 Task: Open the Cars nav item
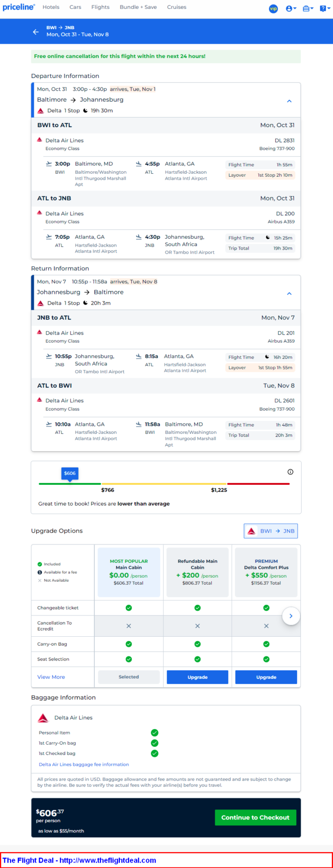[75, 7]
